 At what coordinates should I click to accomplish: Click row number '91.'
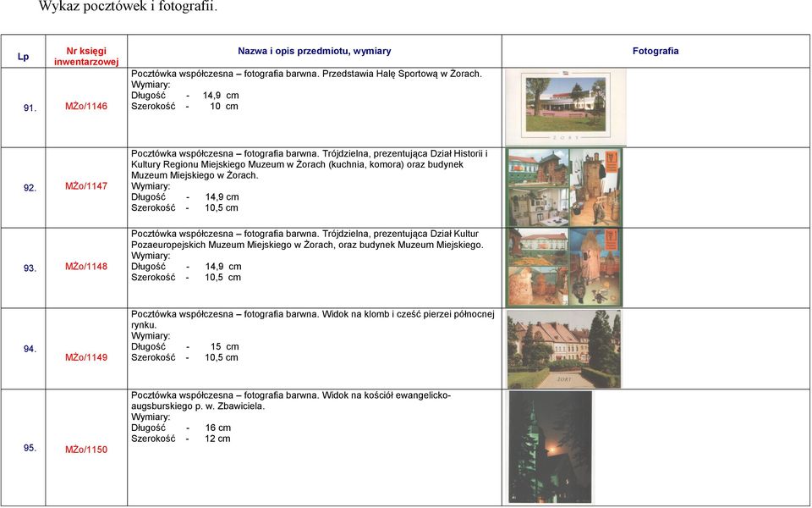point(30,108)
